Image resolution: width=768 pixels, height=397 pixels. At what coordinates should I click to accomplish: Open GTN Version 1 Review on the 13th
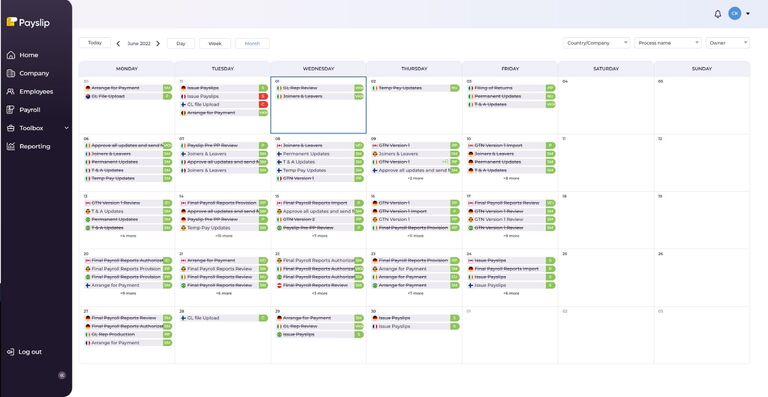pos(127,203)
